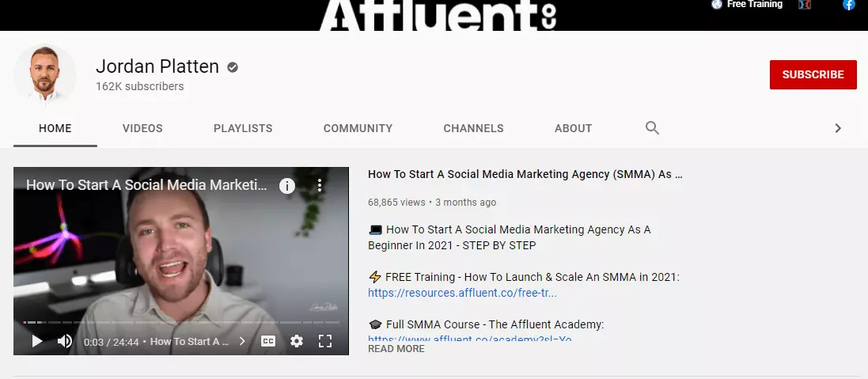Open the featured video title link
The image size is (868, 379).
click(x=525, y=174)
